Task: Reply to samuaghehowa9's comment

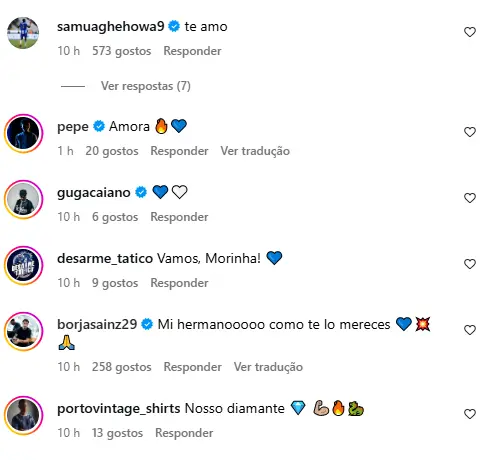Action: click(x=192, y=51)
